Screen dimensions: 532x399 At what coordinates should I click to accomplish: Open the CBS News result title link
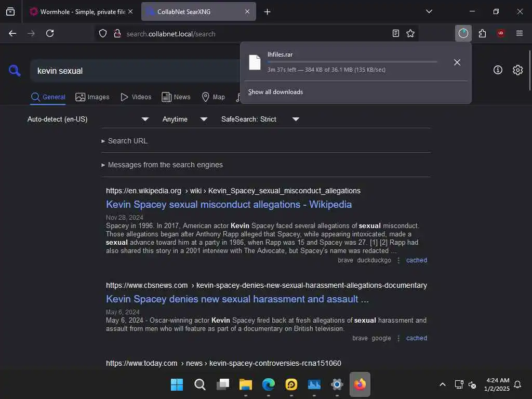tap(237, 299)
